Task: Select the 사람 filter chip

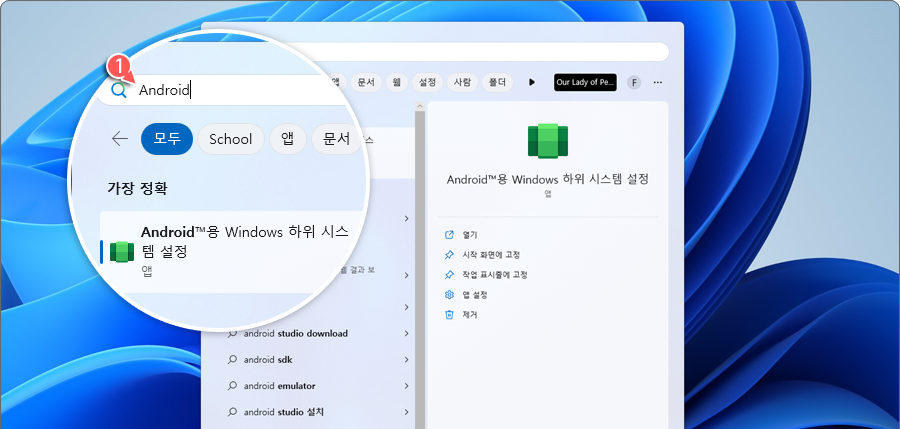Action: pyautogui.click(x=462, y=82)
